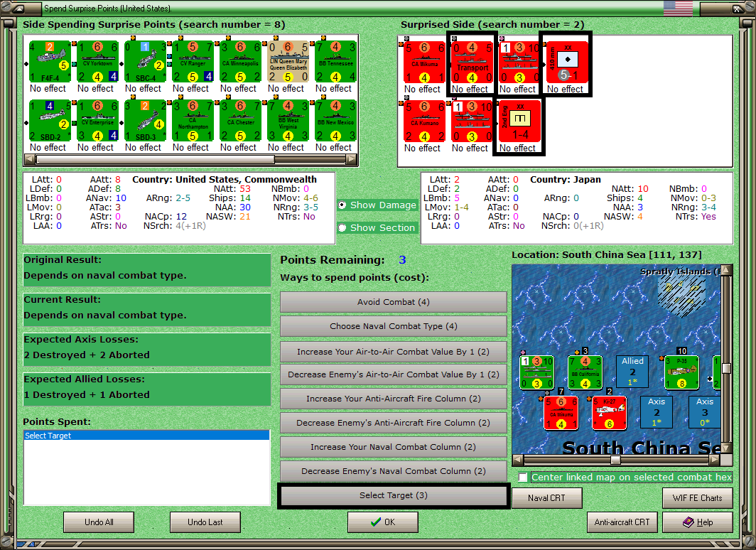Click the map vertical scrollbar up arrow

coord(727,270)
